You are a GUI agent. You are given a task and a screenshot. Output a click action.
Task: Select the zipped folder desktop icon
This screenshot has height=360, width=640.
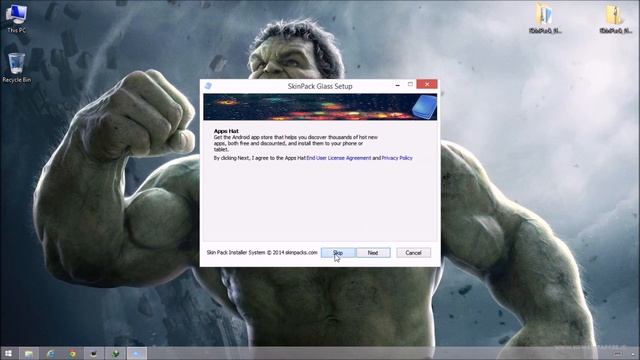[615, 18]
